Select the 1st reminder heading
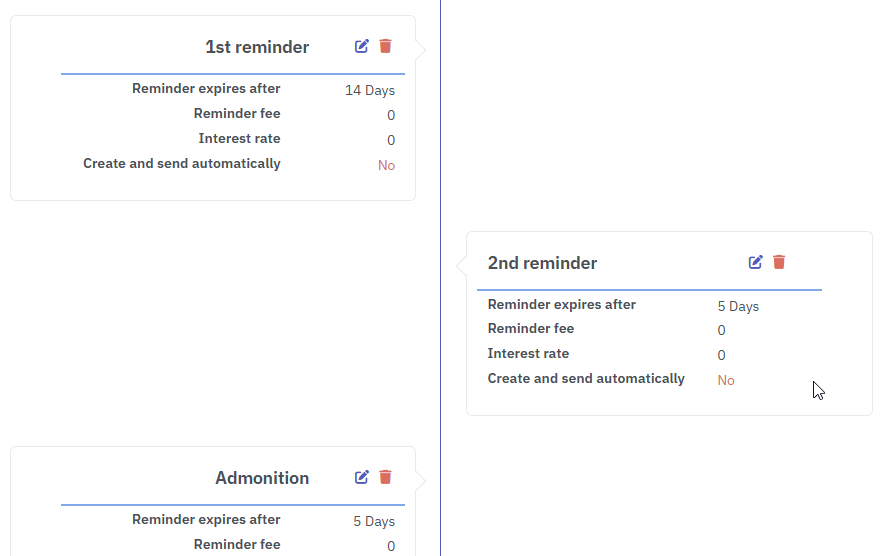 tap(257, 47)
